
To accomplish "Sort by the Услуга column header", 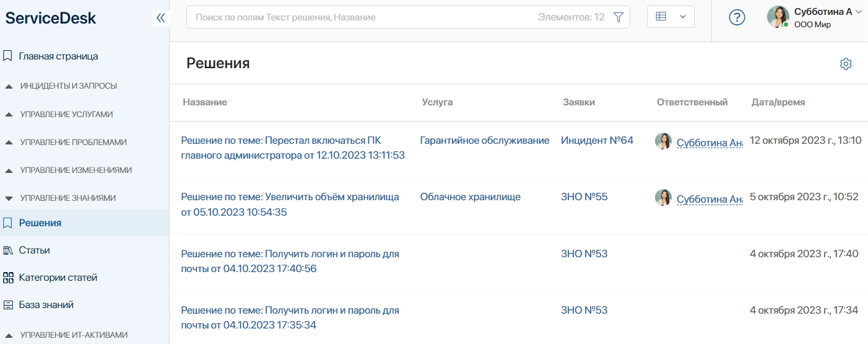I will click(x=437, y=102).
